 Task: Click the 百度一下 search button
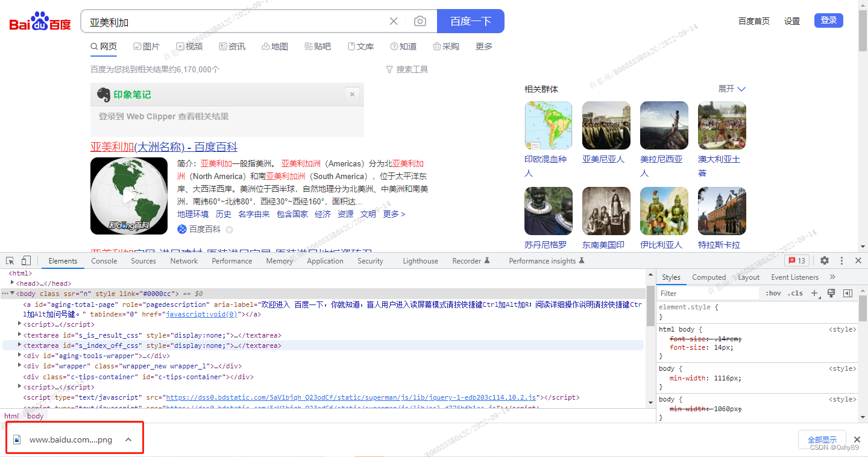(x=471, y=21)
